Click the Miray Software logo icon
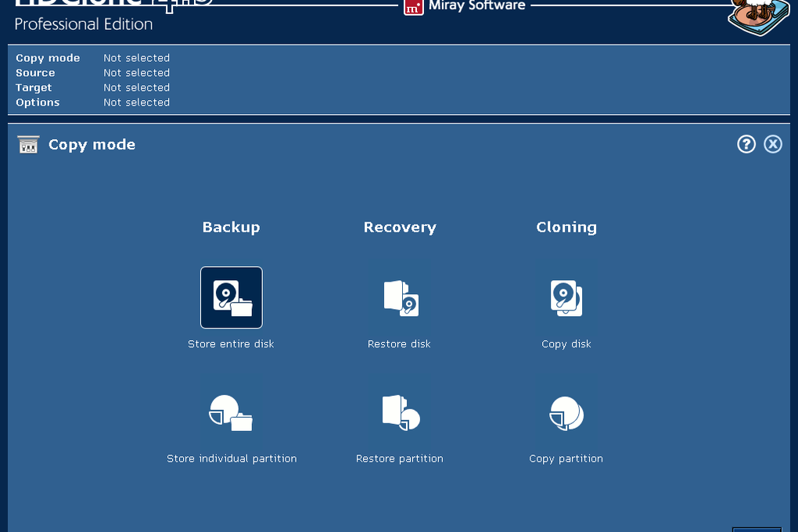Screen dimensions: 798x532 point(413,7)
